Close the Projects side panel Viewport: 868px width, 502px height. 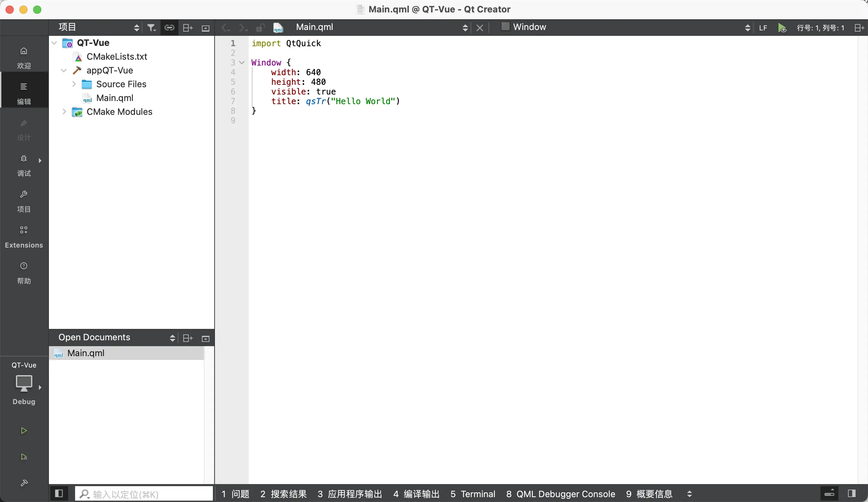(x=206, y=28)
